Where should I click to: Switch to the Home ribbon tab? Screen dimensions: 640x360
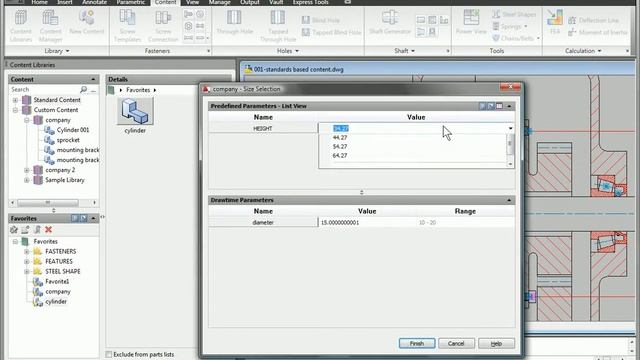40,2
